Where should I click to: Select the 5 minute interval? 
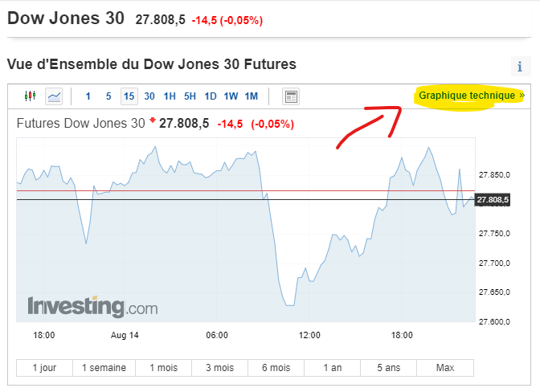[108, 96]
